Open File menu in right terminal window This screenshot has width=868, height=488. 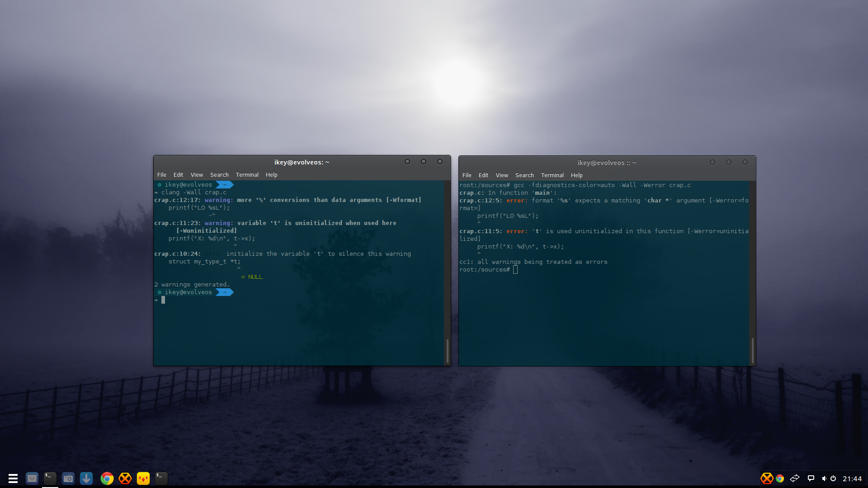(x=467, y=175)
